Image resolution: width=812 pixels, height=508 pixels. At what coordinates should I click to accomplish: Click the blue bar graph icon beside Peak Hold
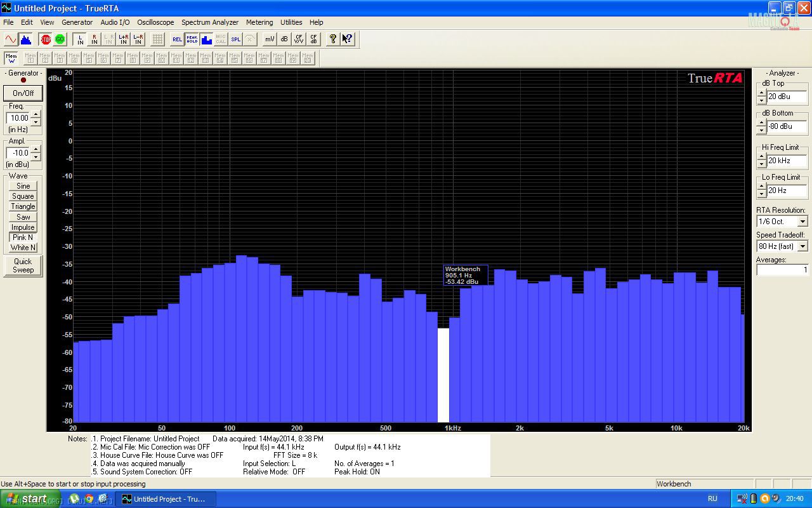pos(206,39)
